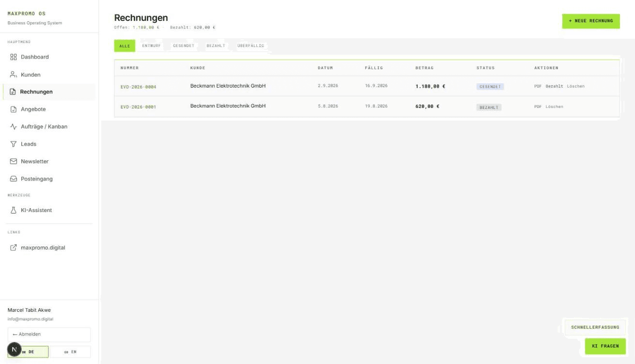This screenshot has width=635, height=364.
Task: Mark invoice EVD-2026-0004 as Bezahlt
Action: coord(554,86)
